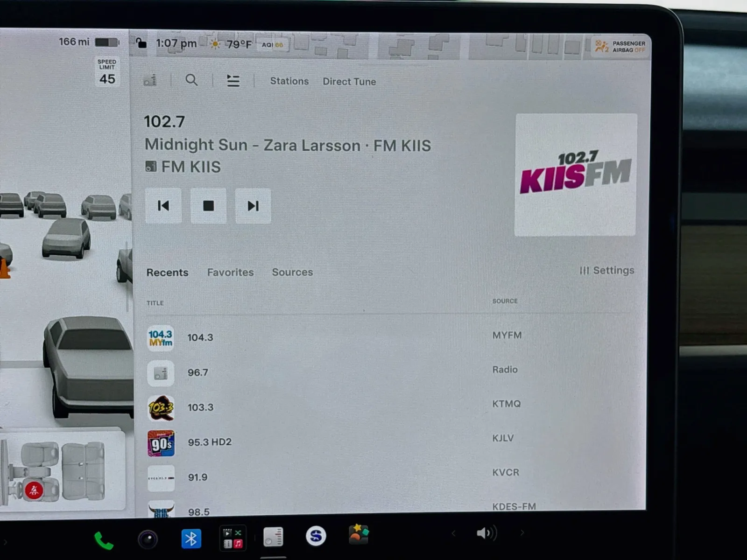Open media Settings

point(607,271)
